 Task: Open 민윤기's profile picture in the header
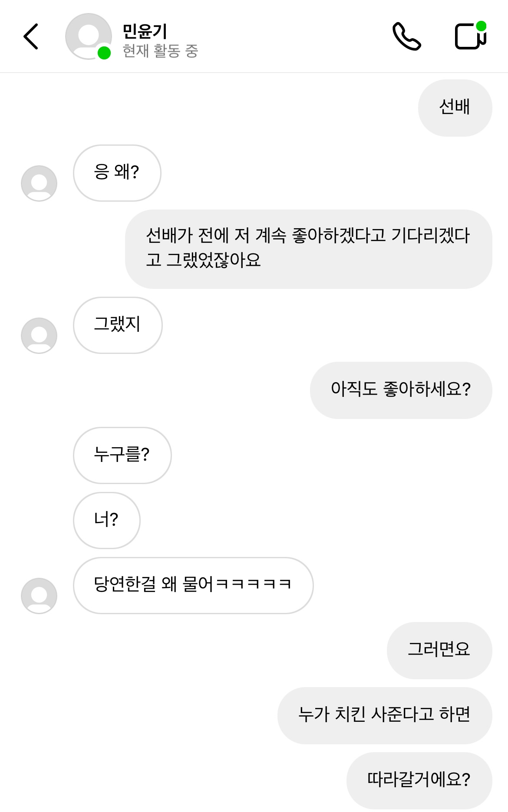(x=89, y=36)
